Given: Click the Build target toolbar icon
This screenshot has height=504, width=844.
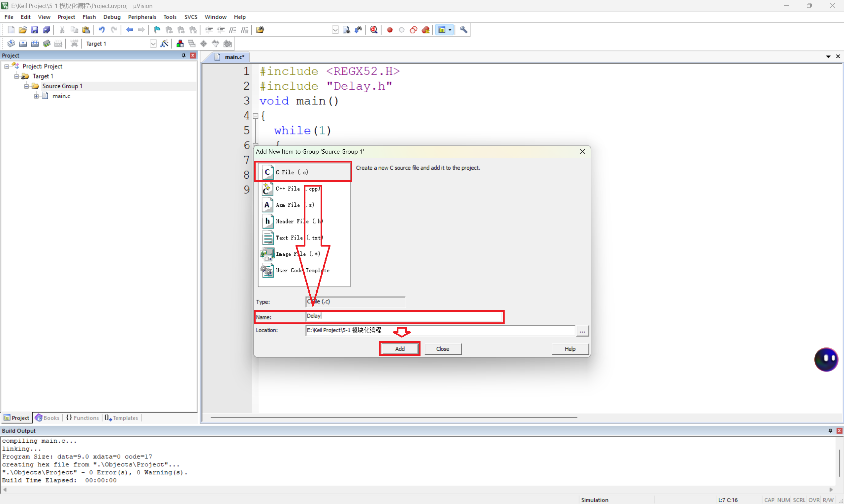Looking at the screenshot, I should [23, 44].
